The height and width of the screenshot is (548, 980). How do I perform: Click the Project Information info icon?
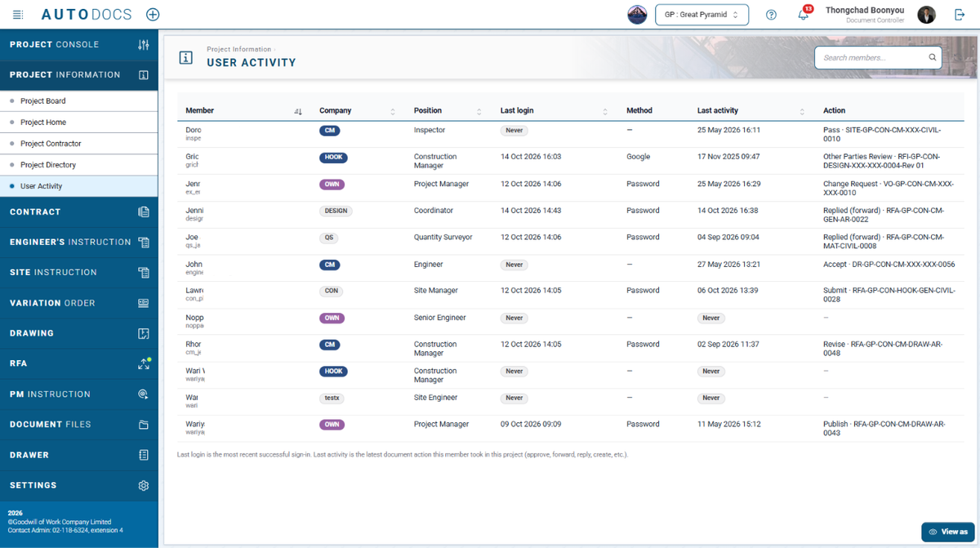[144, 75]
